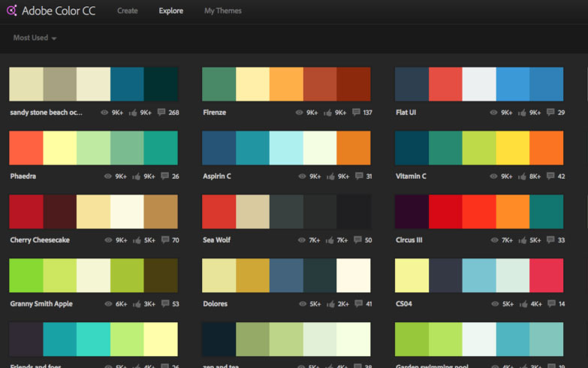Viewport: 588px width, 368px height.
Task: Select the tan brown swatch in Cherry Cheesecake
Action: pyautogui.click(x=161, y=212)
